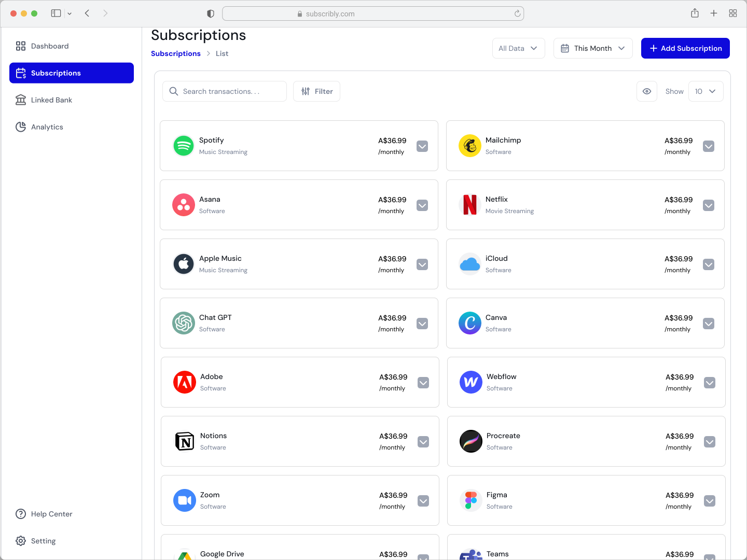The width and height of the screenshot is (747, 560).
Task: Click the Chat GPT logo icon
Action: (184, 323)
